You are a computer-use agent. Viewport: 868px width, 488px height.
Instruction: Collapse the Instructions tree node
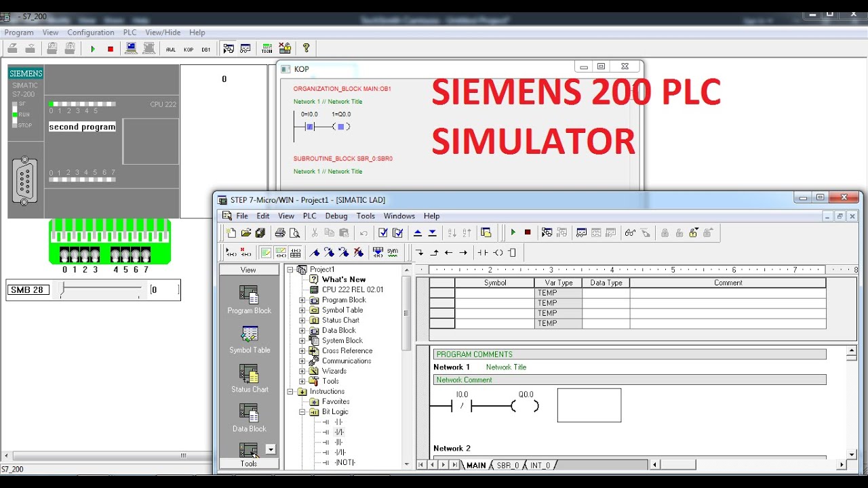coord(290,392)
